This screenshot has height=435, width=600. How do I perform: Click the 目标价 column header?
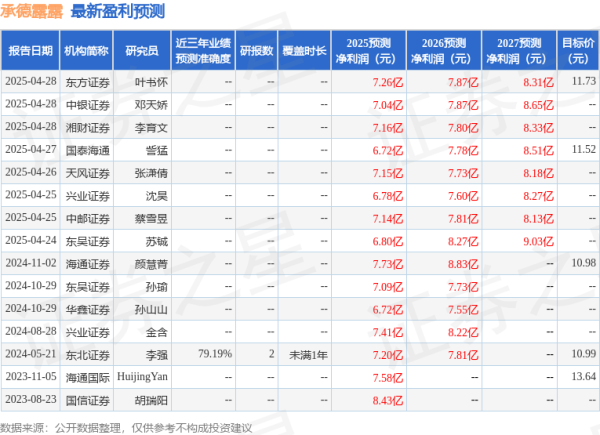pyautogui.click(x=577, y=49)
